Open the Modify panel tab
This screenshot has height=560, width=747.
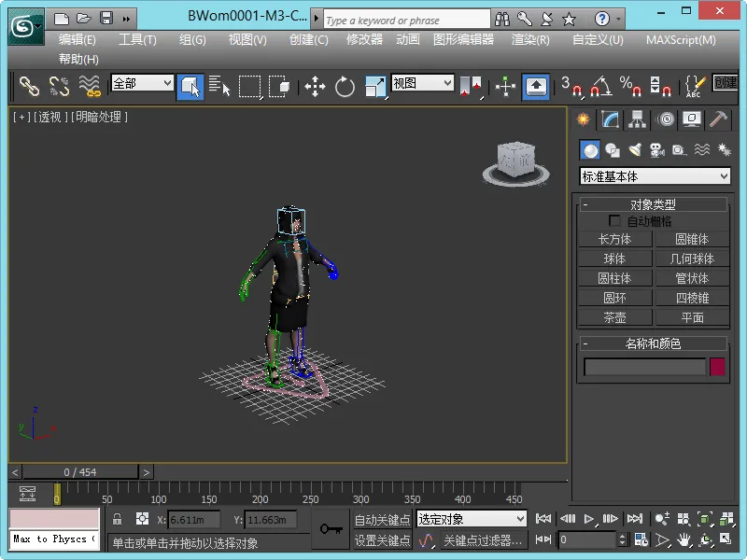point(610,119)
